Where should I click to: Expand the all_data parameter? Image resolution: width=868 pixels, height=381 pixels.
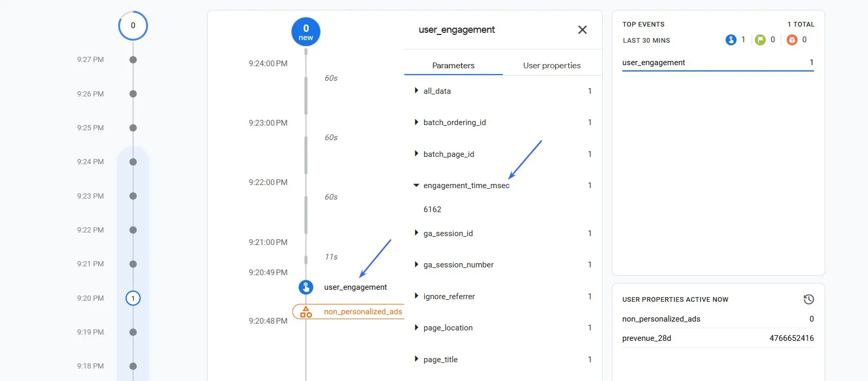point(416,91)
